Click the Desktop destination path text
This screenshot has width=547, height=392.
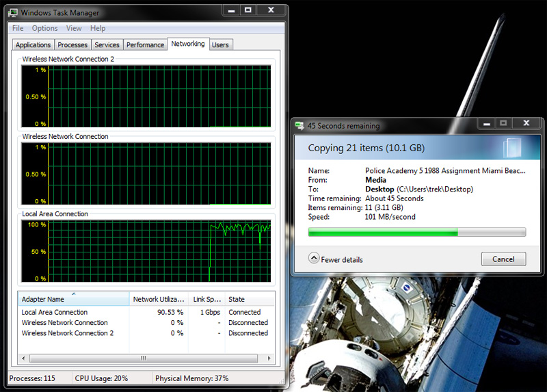pos(419,190)
